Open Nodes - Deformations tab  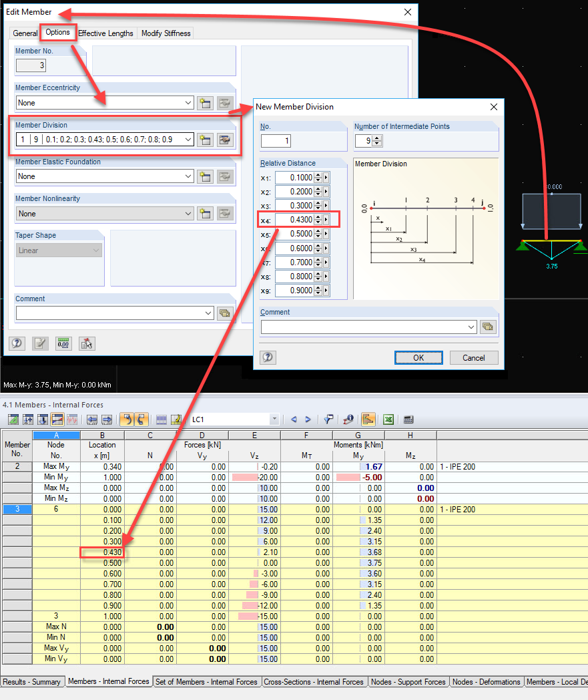click(x=487, y=682)
